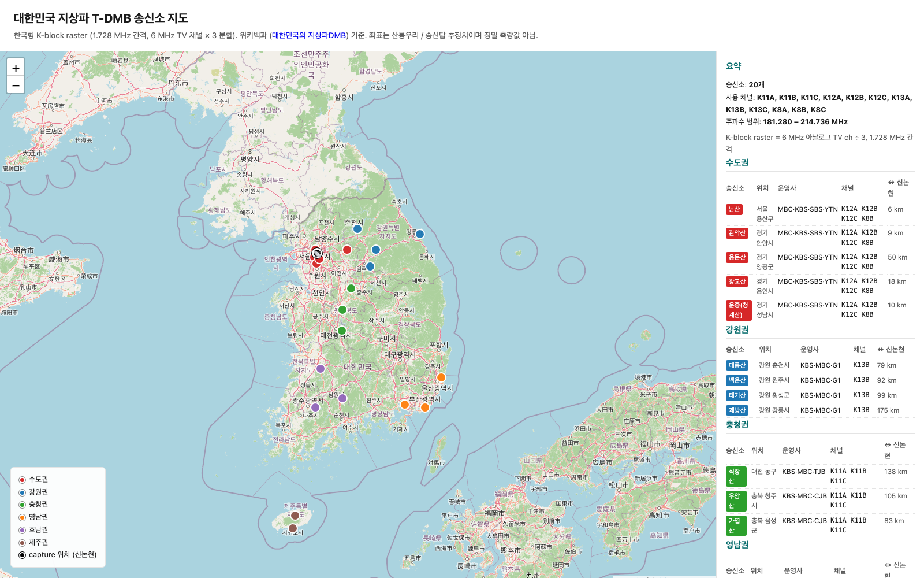Zoom in the map with plus button

pyautogui.click(x=16, y=68)
